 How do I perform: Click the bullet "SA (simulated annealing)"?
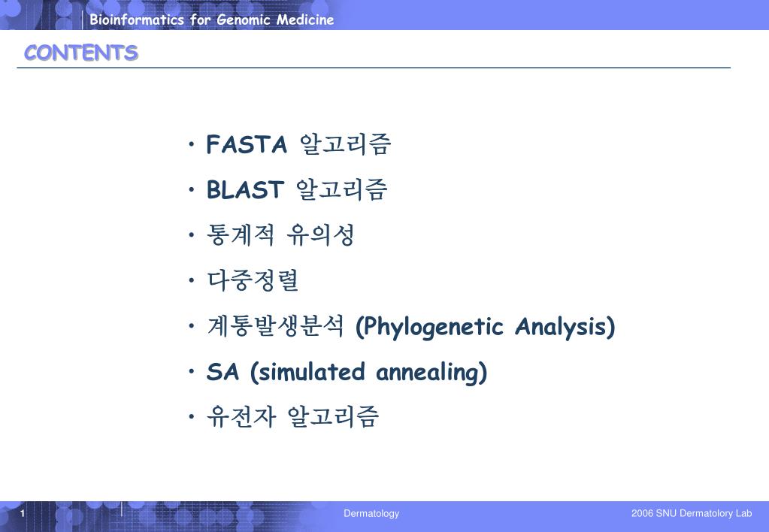point(347,372)
